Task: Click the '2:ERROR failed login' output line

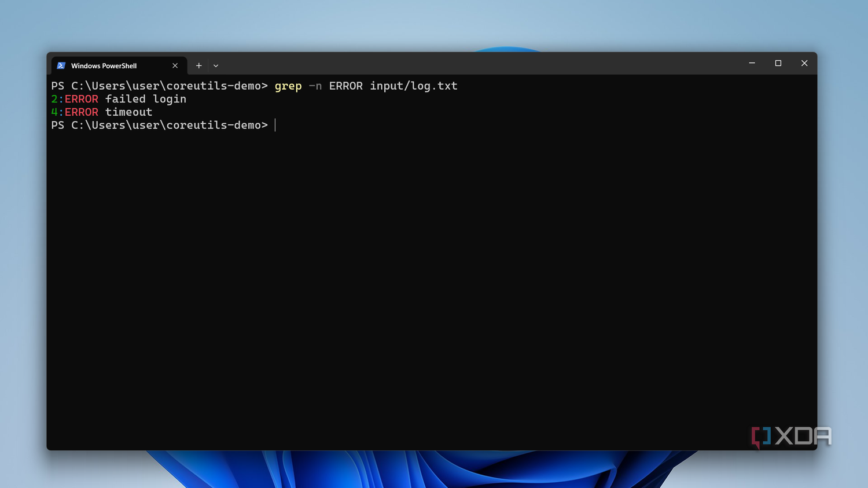Action: 119,99
